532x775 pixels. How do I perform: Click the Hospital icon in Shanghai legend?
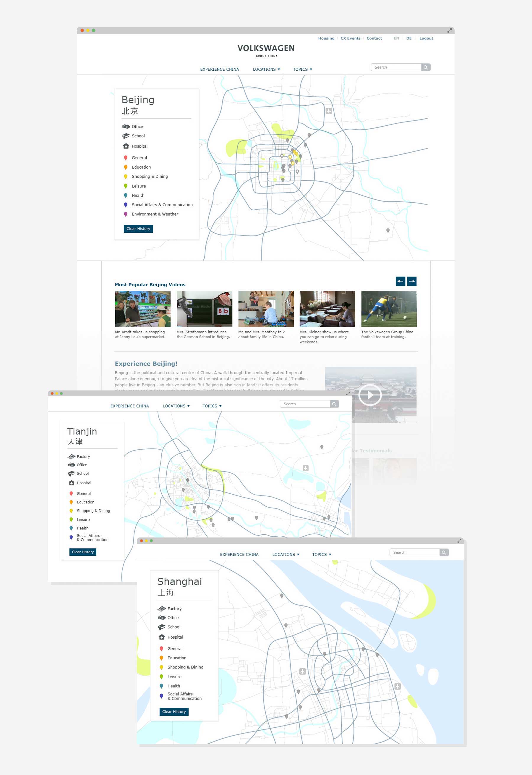coord(162,637)
